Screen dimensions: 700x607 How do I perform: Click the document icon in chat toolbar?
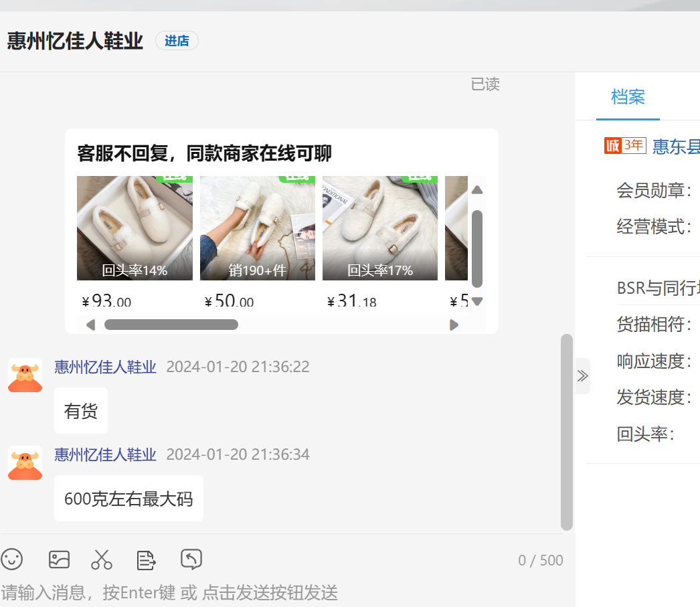coord(147,559)
